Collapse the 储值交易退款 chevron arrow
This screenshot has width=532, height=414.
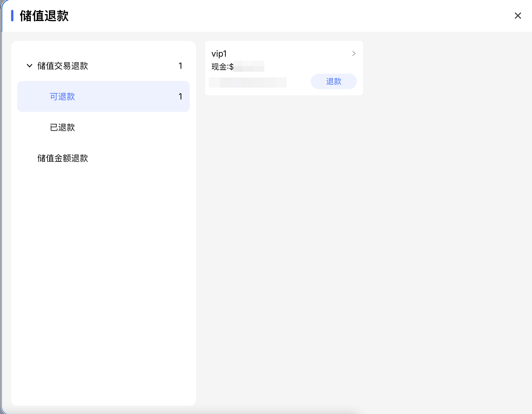click(29, 66)
